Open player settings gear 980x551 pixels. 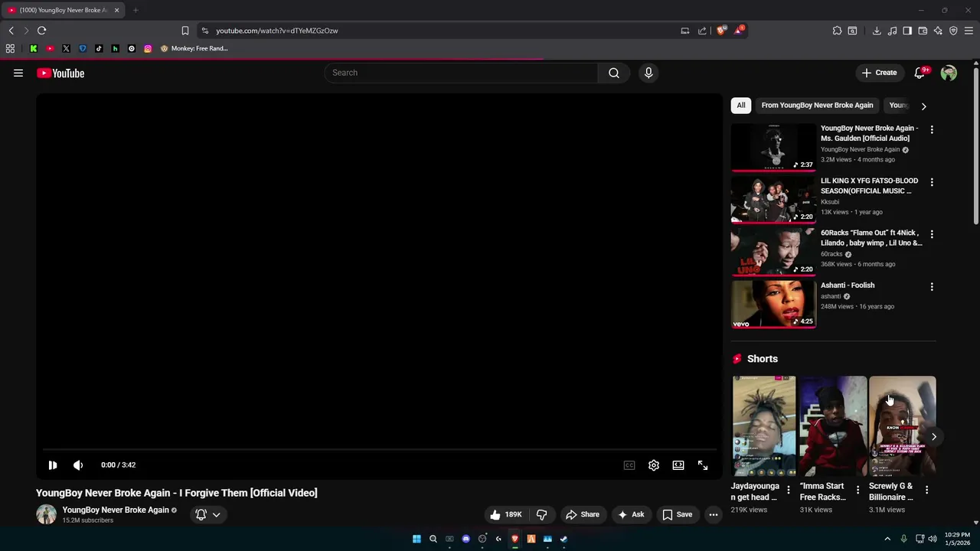point(654,465)
